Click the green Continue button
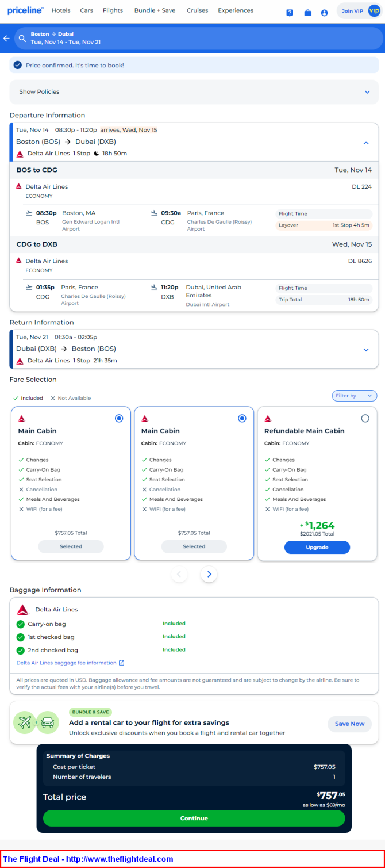 point(194,818)
